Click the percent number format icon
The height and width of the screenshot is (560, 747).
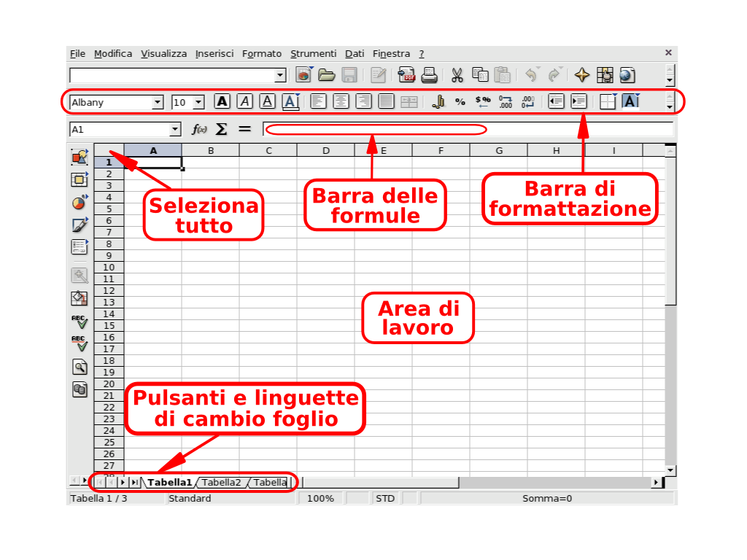[460, 102]
